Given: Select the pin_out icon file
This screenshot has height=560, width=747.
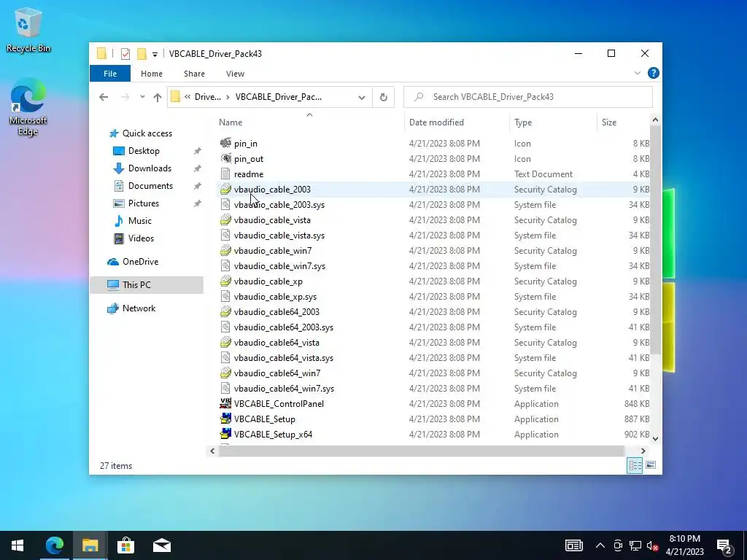Looking at the screenshot, I should [x=248, y=158].
